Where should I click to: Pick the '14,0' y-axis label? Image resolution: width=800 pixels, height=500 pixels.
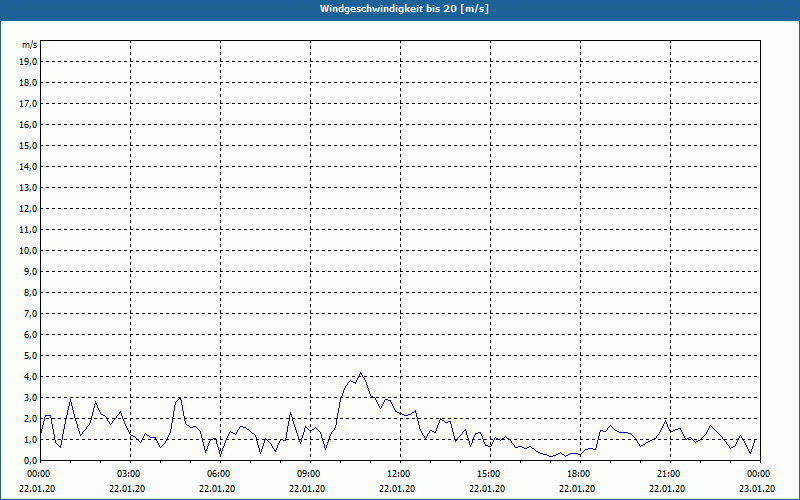point(29,166)
